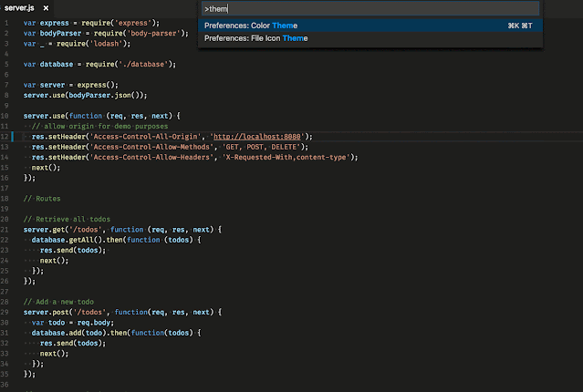This screenshot has width=583, height=392.
Task: Click the '// Add a new todo' comment
Action: [58, 302]
